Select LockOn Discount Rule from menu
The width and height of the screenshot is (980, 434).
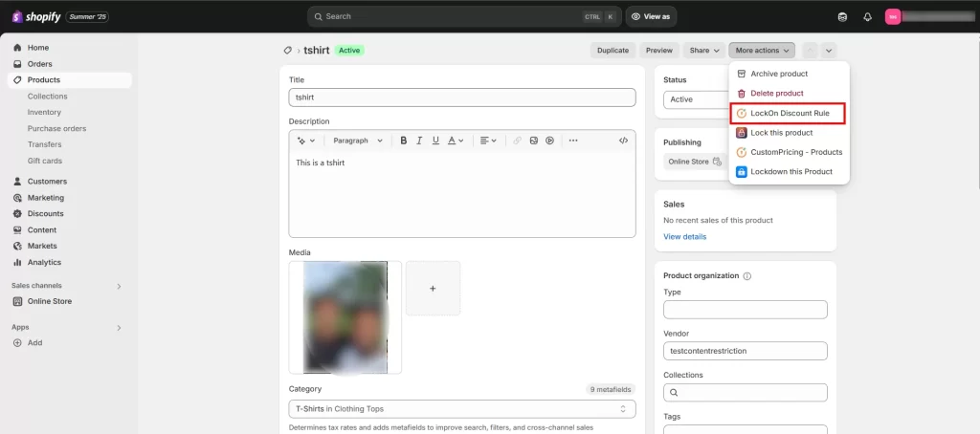coord(789,113)
